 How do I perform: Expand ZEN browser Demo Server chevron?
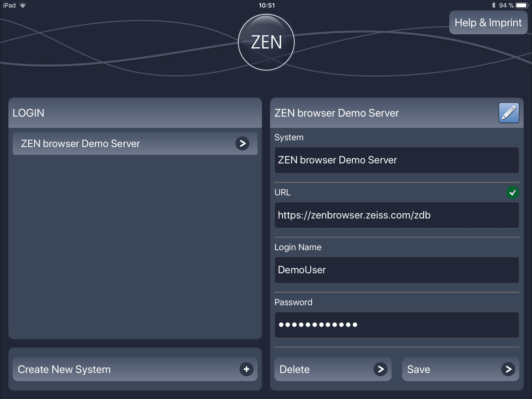pos(242,144)
